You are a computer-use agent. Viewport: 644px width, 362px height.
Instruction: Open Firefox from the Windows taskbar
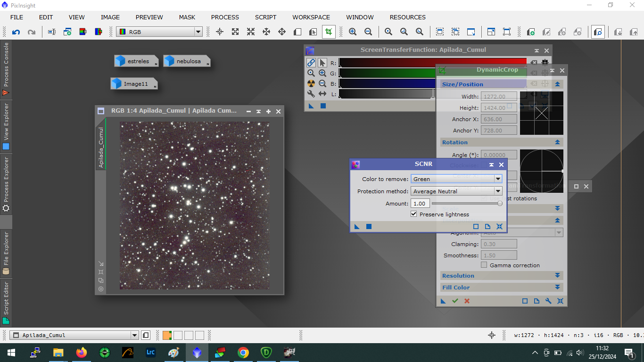[x=82, y=353]
